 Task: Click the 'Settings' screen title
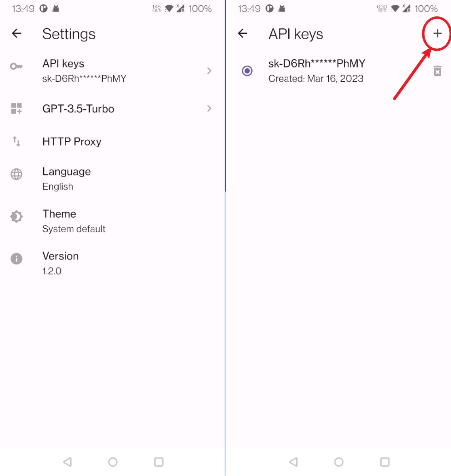tap(69, 34)
